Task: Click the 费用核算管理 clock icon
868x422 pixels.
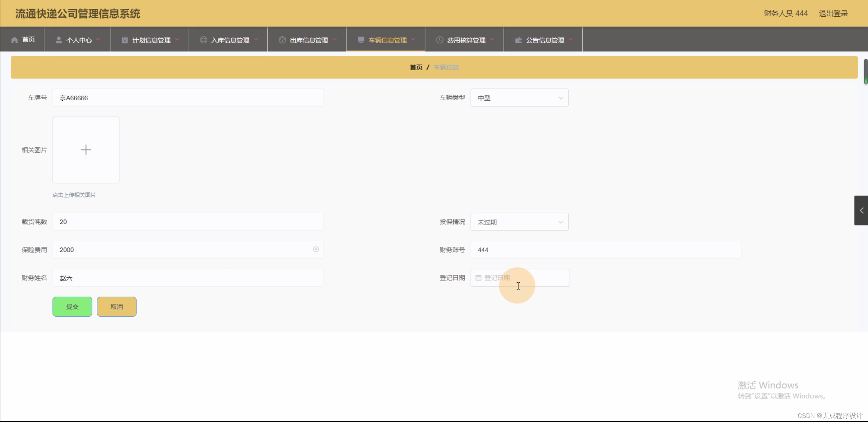Action: (x=439, y=39)
